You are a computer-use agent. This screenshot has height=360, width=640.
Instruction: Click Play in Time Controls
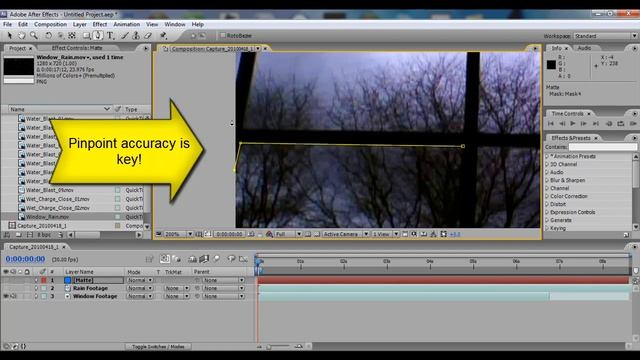point(573,124)
